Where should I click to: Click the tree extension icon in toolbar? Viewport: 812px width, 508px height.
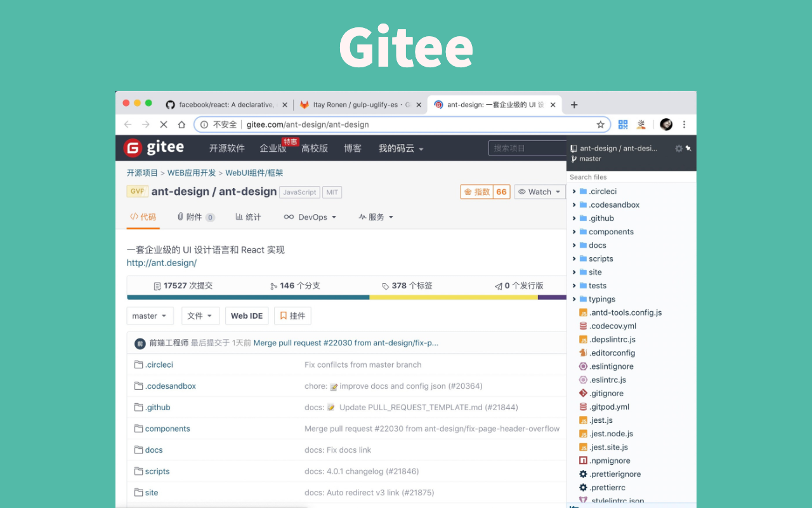[x=641, y=124]
